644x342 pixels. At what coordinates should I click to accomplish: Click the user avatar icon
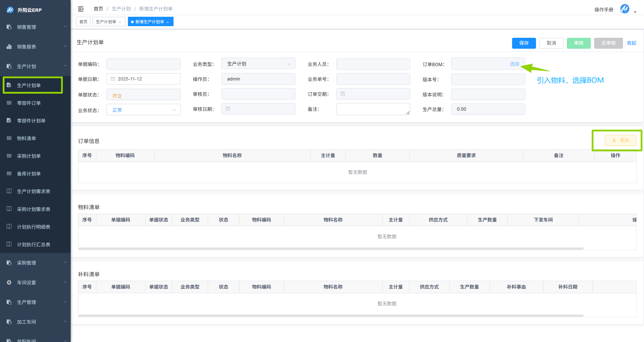625,9
